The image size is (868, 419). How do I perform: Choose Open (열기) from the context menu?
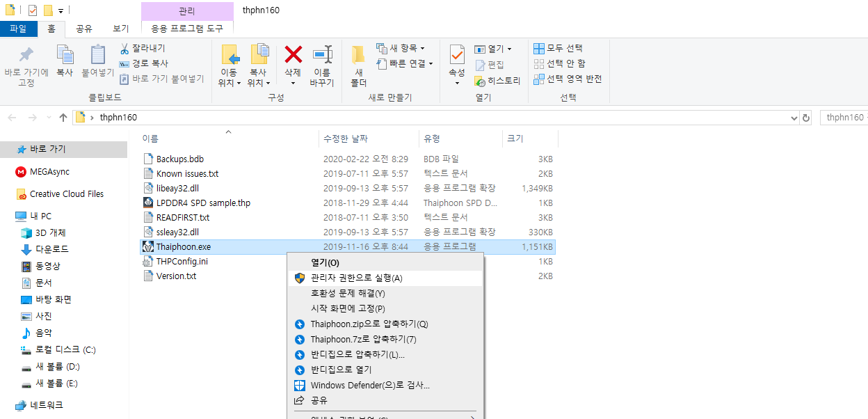[x=385, y=262]
